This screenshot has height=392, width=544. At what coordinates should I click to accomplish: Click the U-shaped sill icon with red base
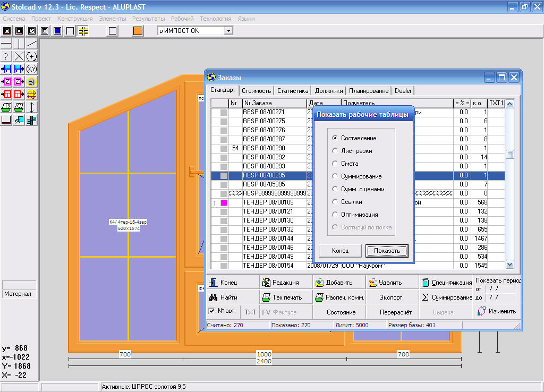6,120
